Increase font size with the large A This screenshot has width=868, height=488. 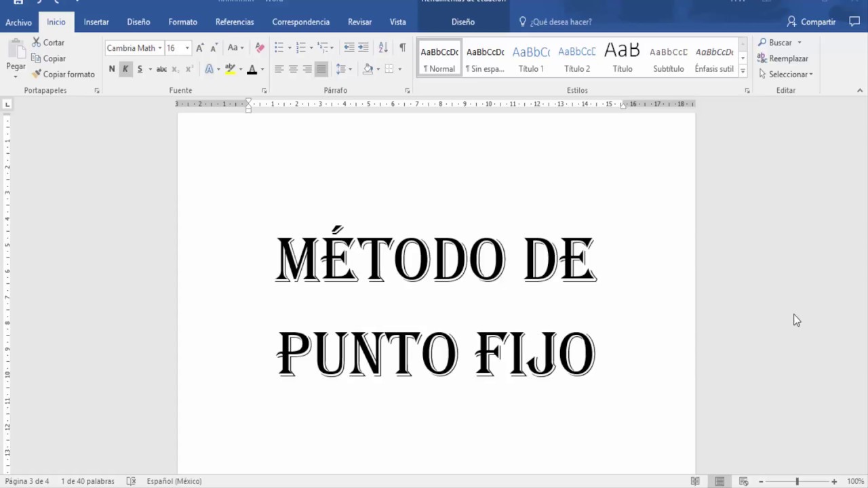pos(199,47)
